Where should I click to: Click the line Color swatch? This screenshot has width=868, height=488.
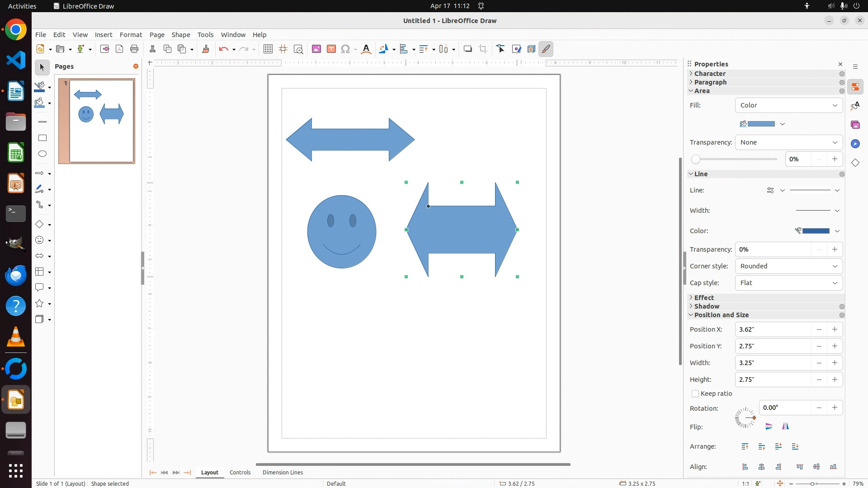click(815, 231)
